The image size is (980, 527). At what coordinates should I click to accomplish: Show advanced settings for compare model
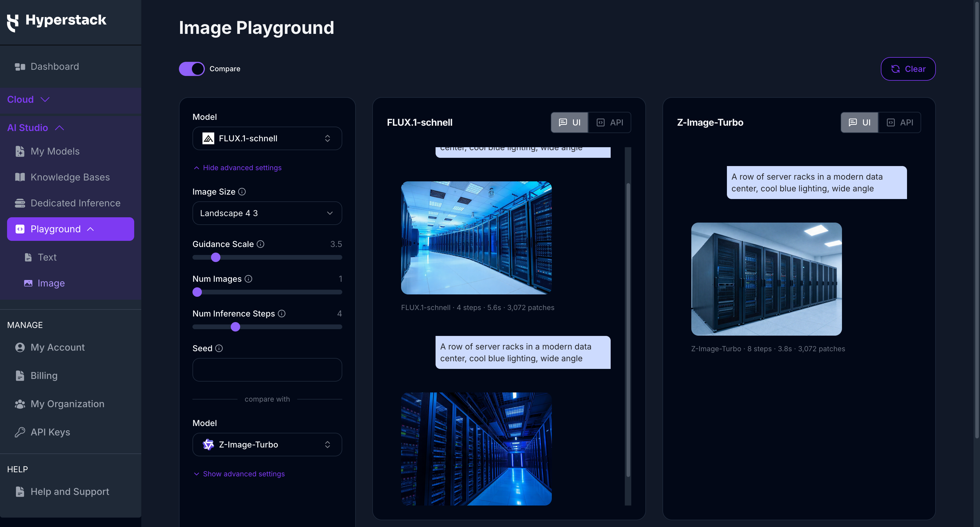click(239, 474)
